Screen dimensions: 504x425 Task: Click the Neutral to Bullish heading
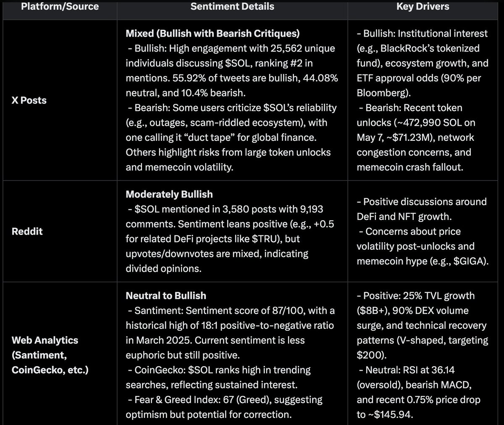point(166,296)
